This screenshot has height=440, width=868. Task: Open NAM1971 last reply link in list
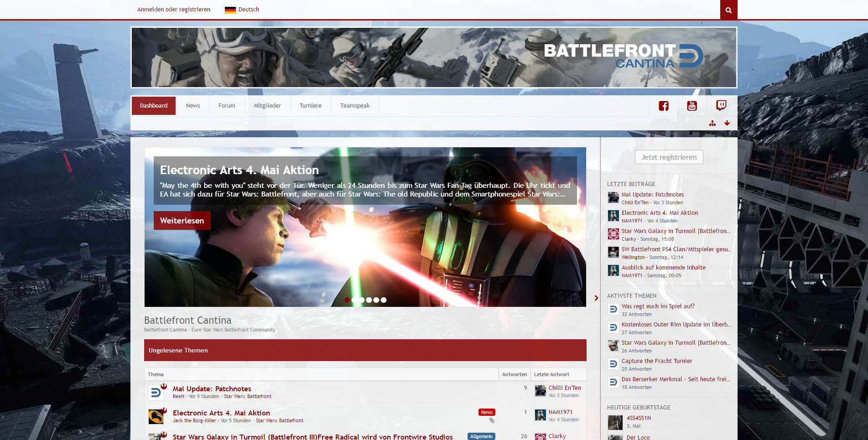[560, 412]
